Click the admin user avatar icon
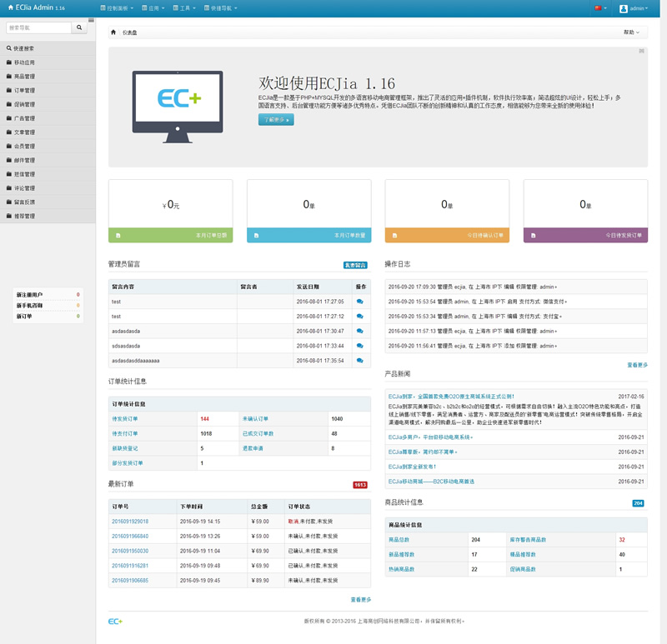The width and height of the screenshot is (667, 644). [x=624, y=8]
